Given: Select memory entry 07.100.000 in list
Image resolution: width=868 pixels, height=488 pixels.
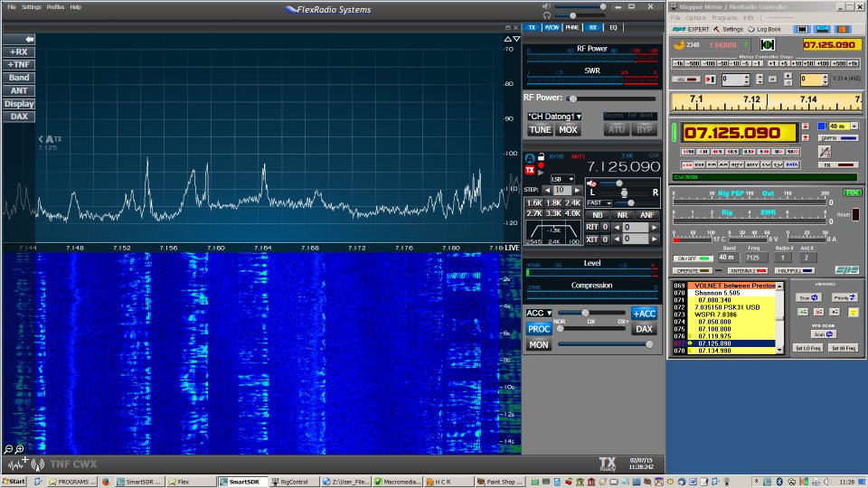Looking at the screenshot, I should [x=713, y=329].
